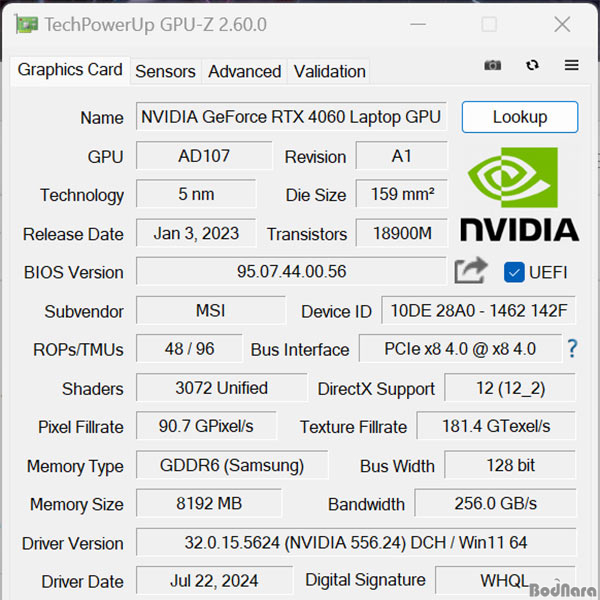Viewport: 600px width, 600px height.
Task: Click the Release Date value Jan 3, 2023
Action: click(x=196, y=233)
